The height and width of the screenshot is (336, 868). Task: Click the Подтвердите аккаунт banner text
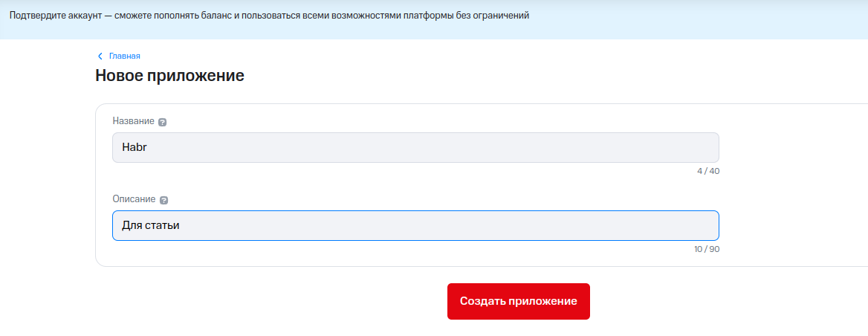269,16
